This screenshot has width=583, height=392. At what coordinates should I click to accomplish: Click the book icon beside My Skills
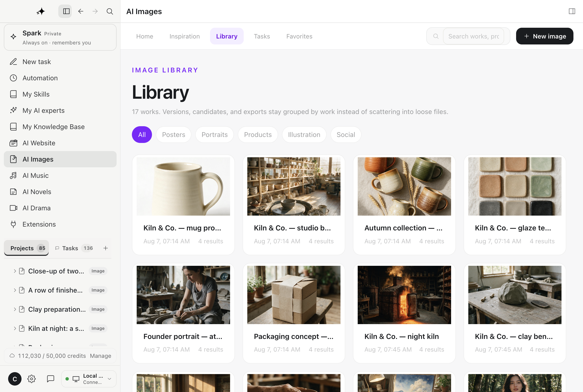tap(13, 94)
